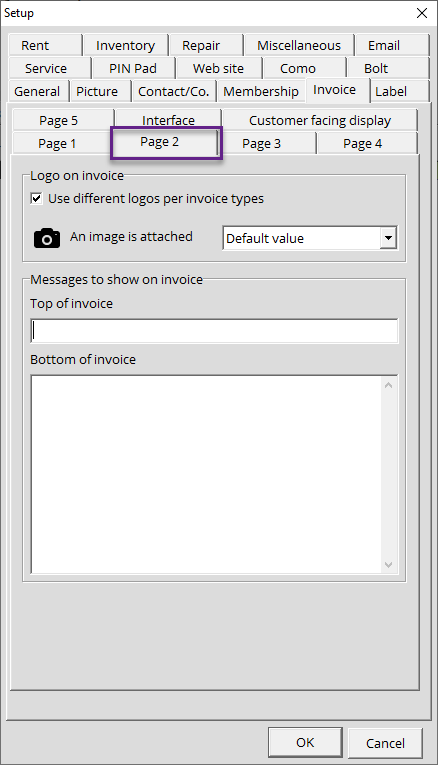Screen dimensions: 438x765
Task: Click the An image is attached label
Action: point(131,237)
